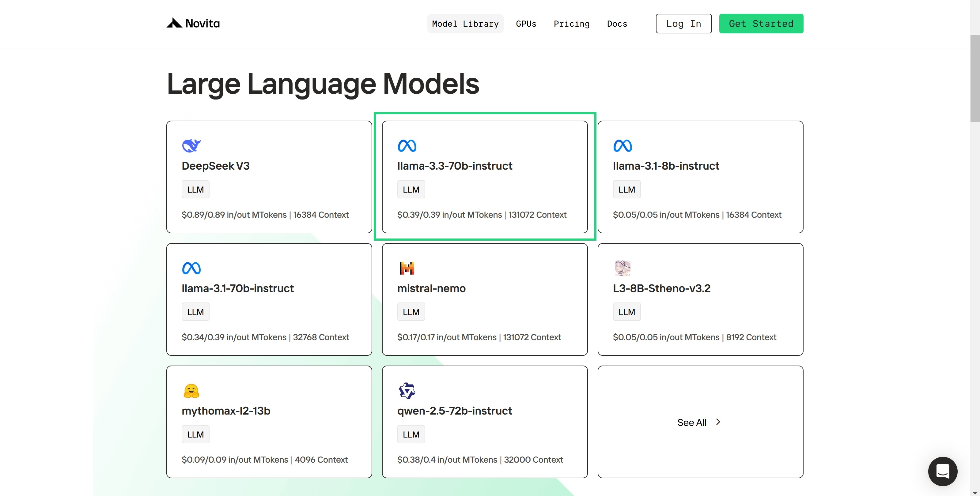Image resolution: width=980 pixels, height=496 pixels.
Task: Click "$0.34/0.39 in/out MTokens | 32768 Context" text
Action: [x=265, y=337]
